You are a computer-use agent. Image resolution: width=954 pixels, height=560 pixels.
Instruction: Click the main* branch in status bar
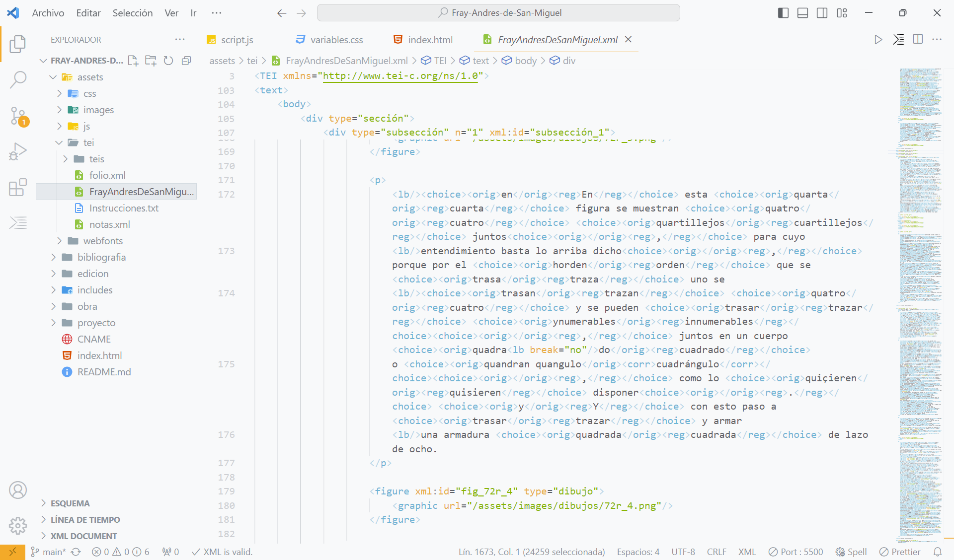point(48,552)
